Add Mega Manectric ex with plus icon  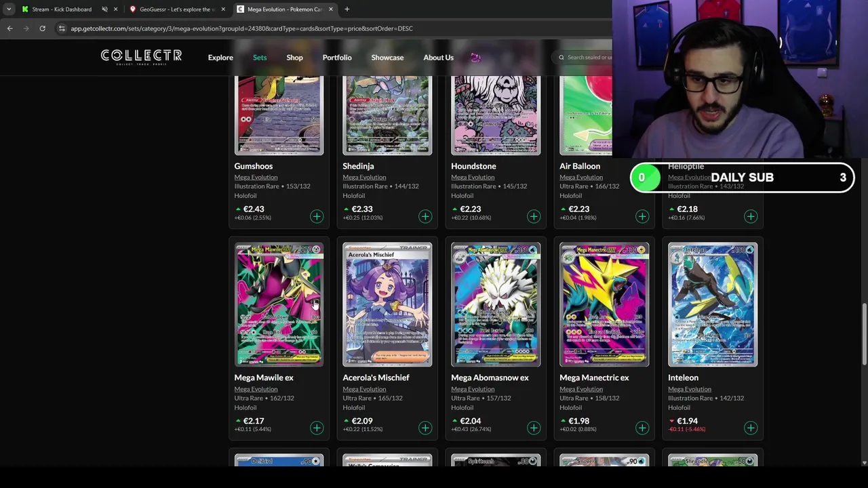[x=642, y=428]
